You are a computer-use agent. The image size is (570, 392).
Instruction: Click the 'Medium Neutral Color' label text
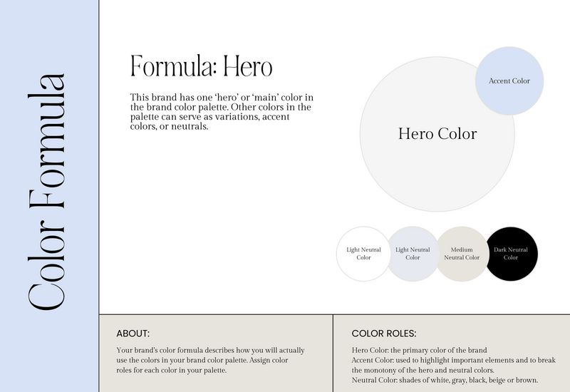click(x=462, y=254)
